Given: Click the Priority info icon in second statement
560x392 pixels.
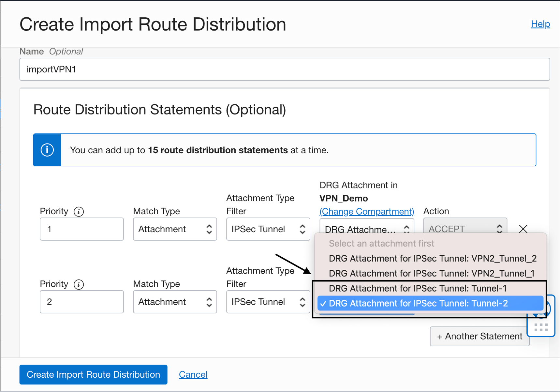Looking at the screenshot, I should (79, 284).
